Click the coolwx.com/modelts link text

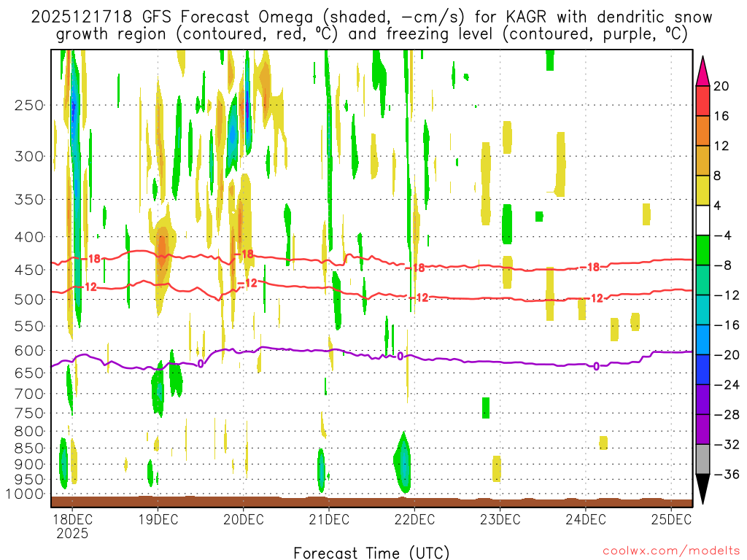pyautogui.click(x=672, y=551)
